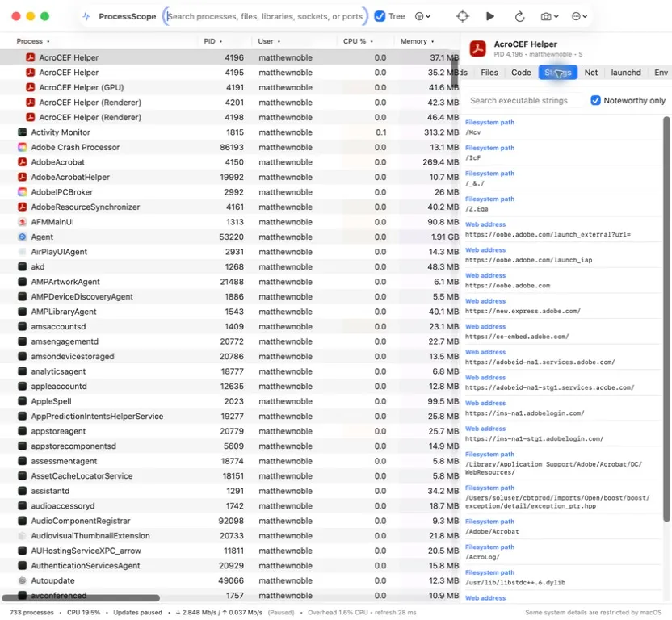The image size is (672, 620).
Task: Click the AMPArtworkAgent process icon
Action: 23,282
